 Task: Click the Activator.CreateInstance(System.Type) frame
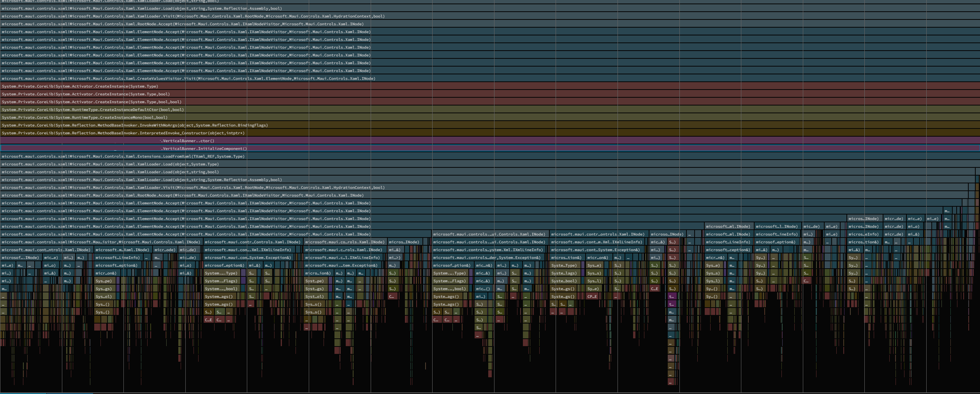tap(490, 86)
